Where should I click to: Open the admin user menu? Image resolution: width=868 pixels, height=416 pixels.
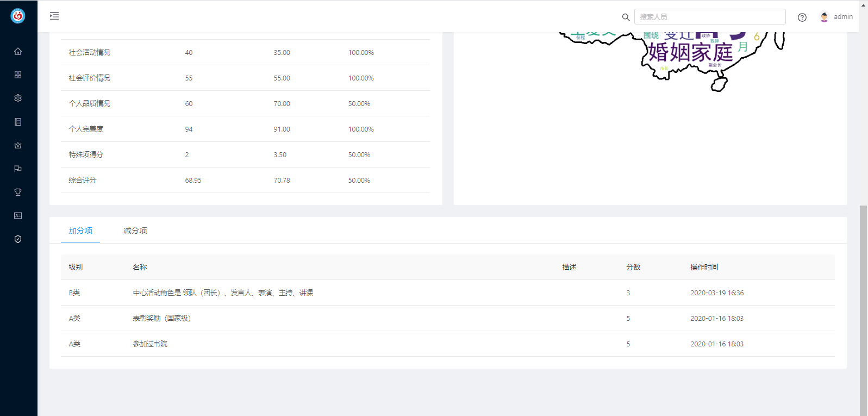tap(836, 17)
